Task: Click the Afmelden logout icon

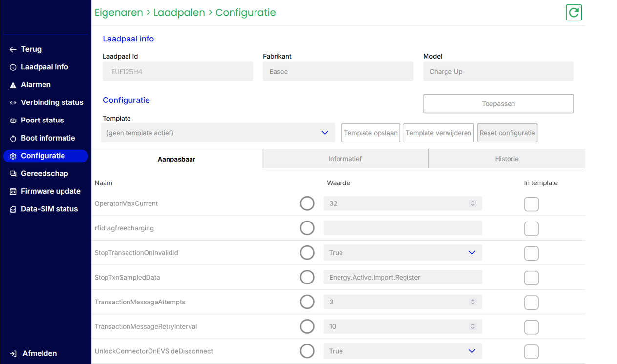Action: 13,354
